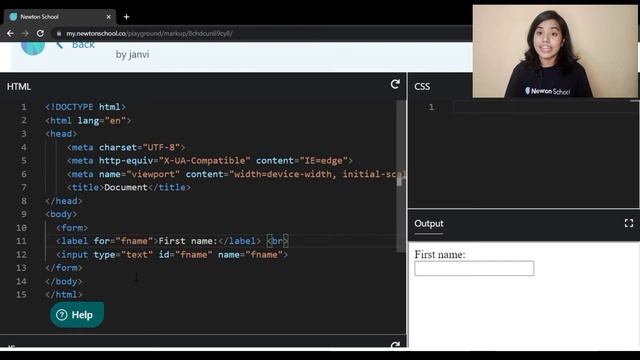Click the webcam video thumbnail
Image resolution: width=640 pixels, height=360 pixels.
(555, 51)
